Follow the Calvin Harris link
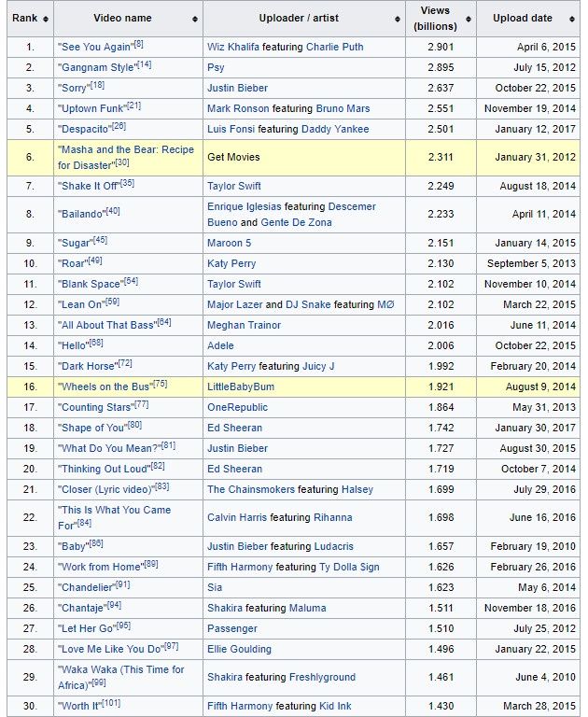Viewport: 588px width, 717px height. click(237, 518)
